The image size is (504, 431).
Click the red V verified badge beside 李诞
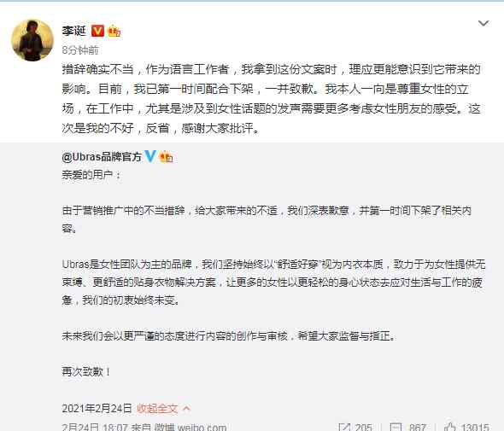coord(97,31)
